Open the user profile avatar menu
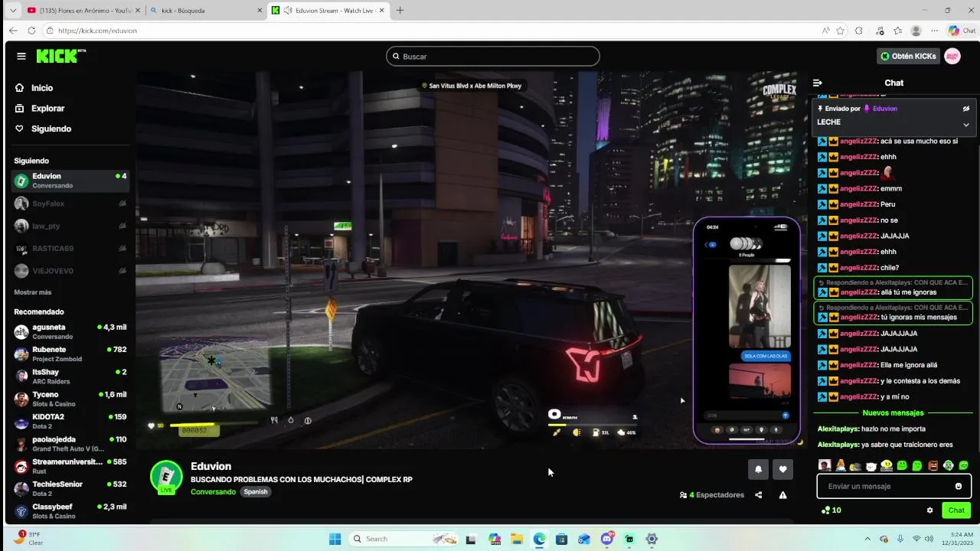Viewport: 980px width, 551px height. (952, 56)
